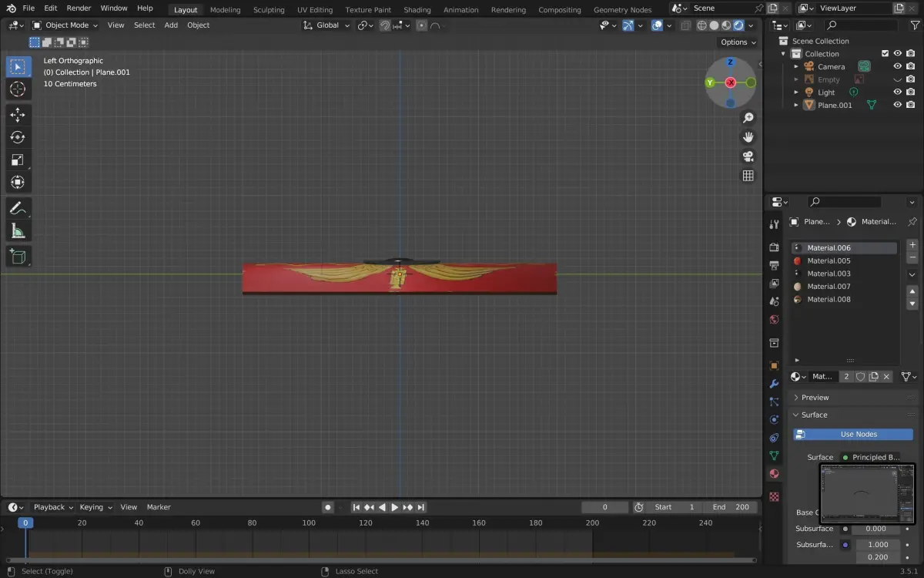Screen dimensions: 924x578
Task: Select the Add Cube tool
Action: click(x=18, y=257)
